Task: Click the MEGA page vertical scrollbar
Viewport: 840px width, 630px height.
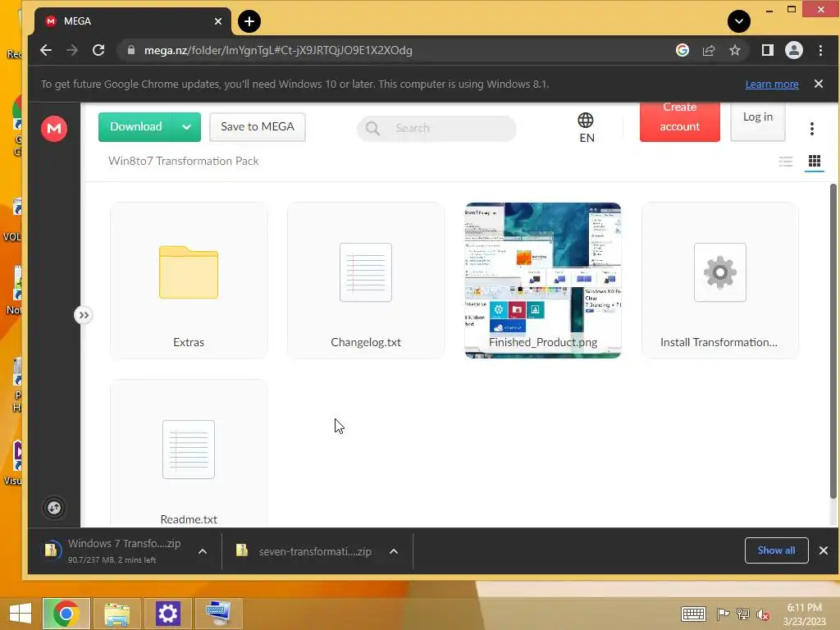Action: tap(833, 342)
